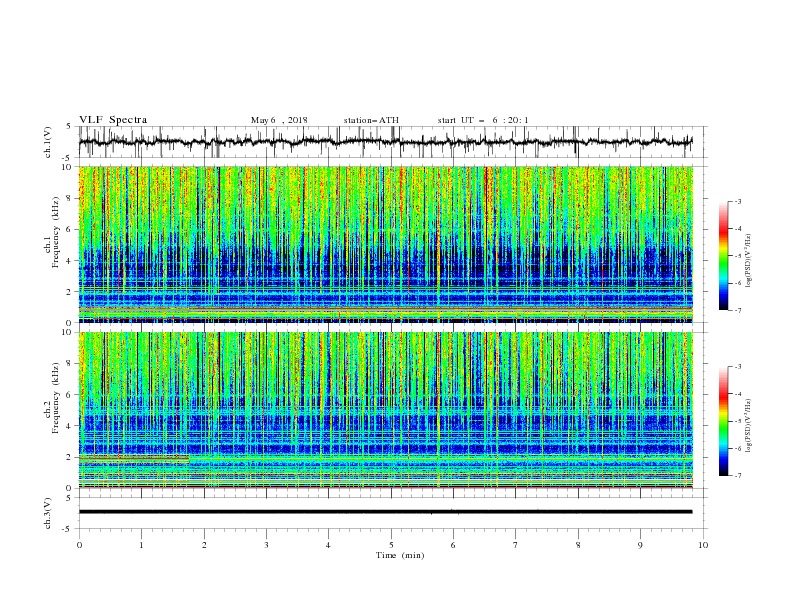Click time-axis tick label "3"

[266, 545]
